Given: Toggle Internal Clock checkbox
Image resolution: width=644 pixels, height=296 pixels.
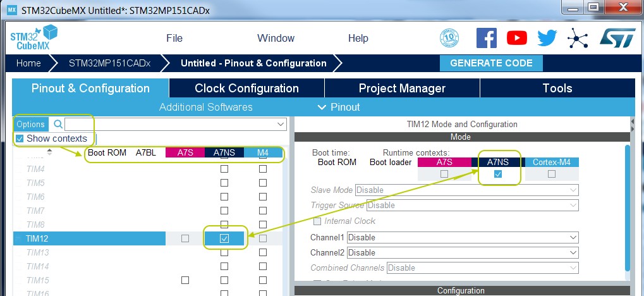Looking at the screenshot, I should (317, 221).
